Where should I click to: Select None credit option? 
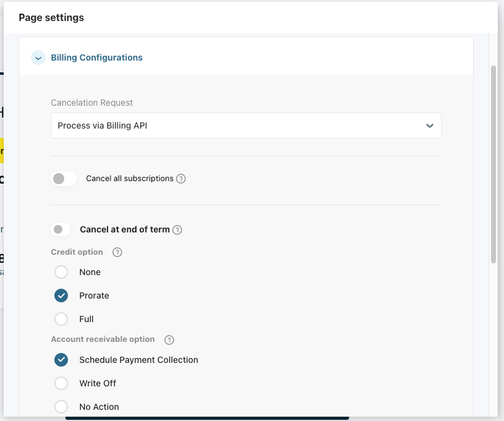coord(61,272)
